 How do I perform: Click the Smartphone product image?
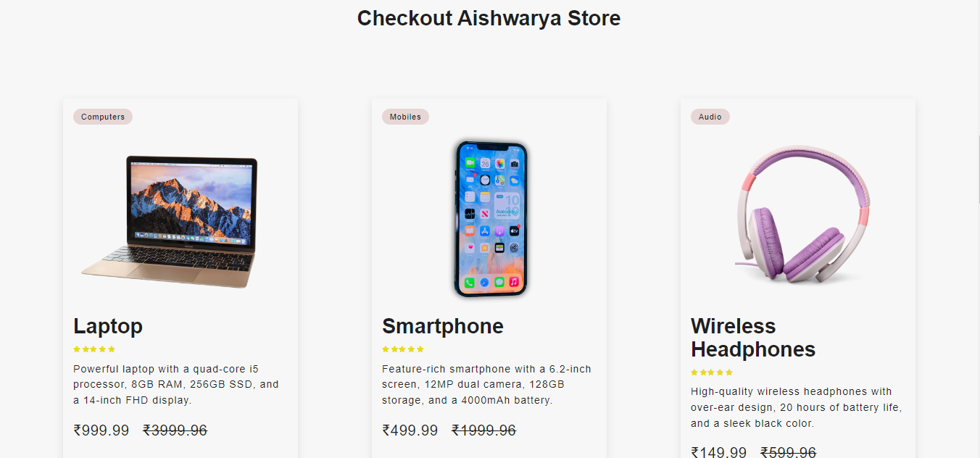click(x=490, y=219)
